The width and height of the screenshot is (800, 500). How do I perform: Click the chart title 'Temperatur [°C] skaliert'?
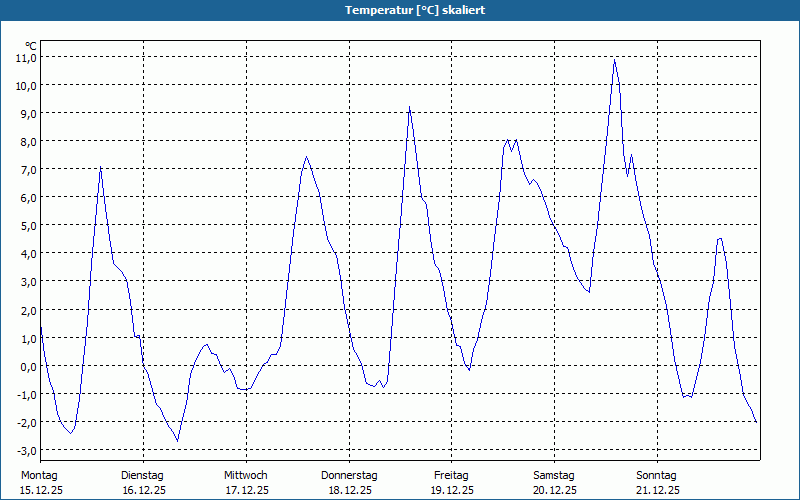[x=415, y=10]
